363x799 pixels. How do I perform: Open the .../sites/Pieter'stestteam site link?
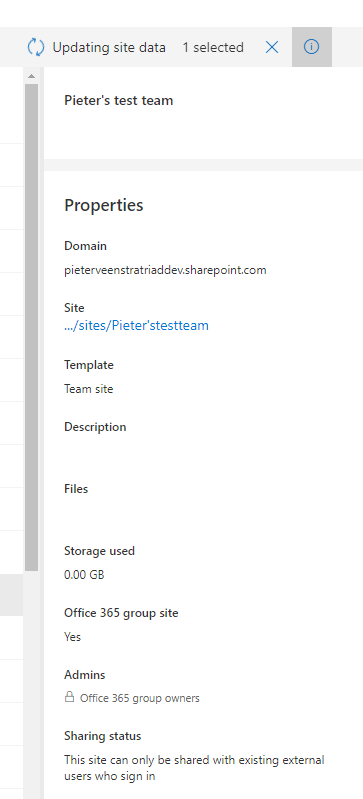pos(137,325)
